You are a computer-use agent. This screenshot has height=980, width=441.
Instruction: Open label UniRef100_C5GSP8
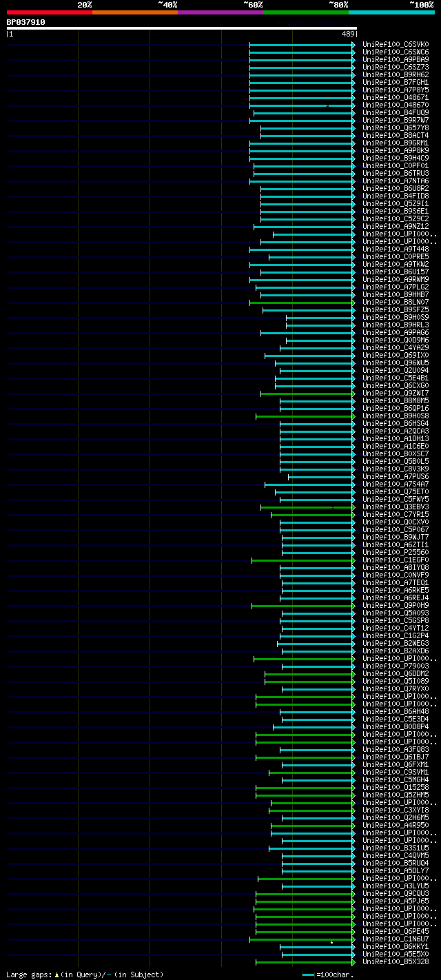396,620
